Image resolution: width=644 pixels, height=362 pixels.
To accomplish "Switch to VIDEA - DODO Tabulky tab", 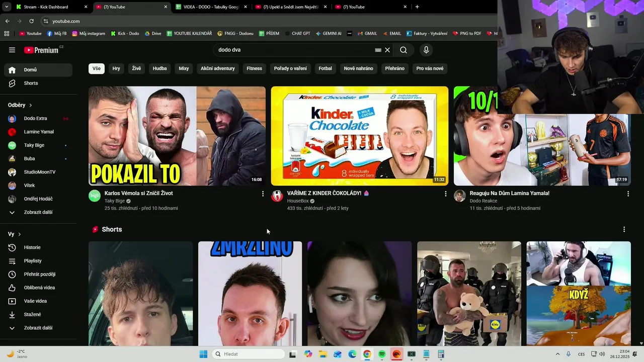I will click(211, 7).
